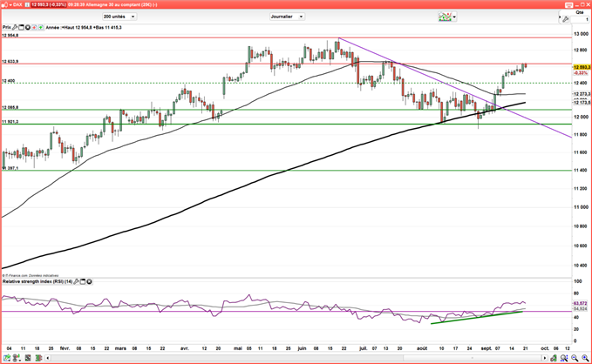Screen dimensions: 592x364
Task: Click the first bottom-left toolbar icon
Action: point(7,358)
